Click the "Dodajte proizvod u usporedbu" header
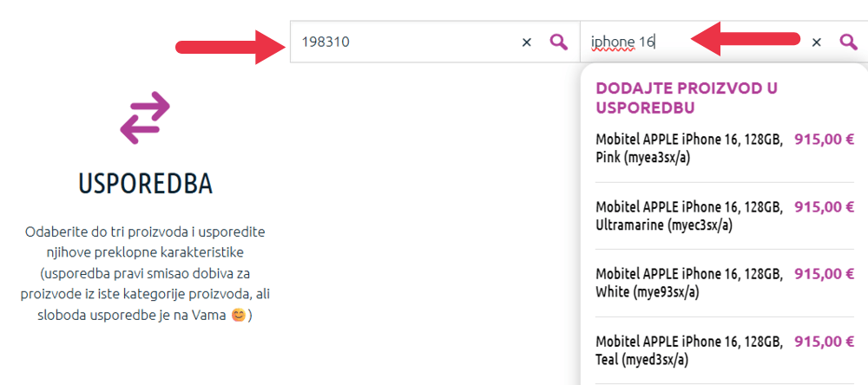 (686, 98)
